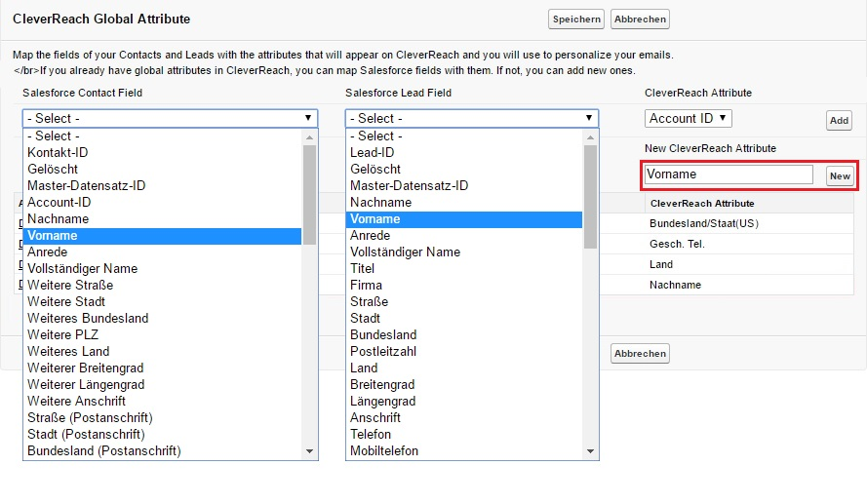Viewport: 867px width, 504px height.
Task: Select Vollständiger Name in the lead list
Action: pos(464,252)
